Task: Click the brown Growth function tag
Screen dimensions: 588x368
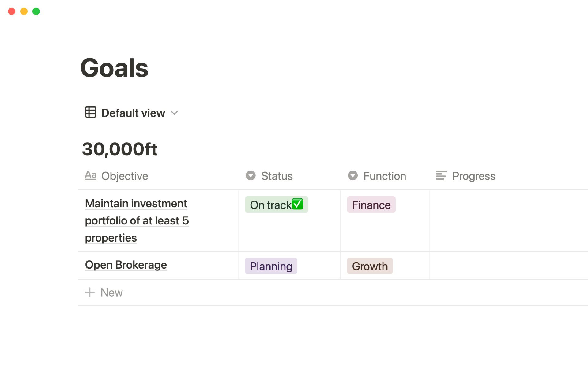Action: tap(370, 266)
